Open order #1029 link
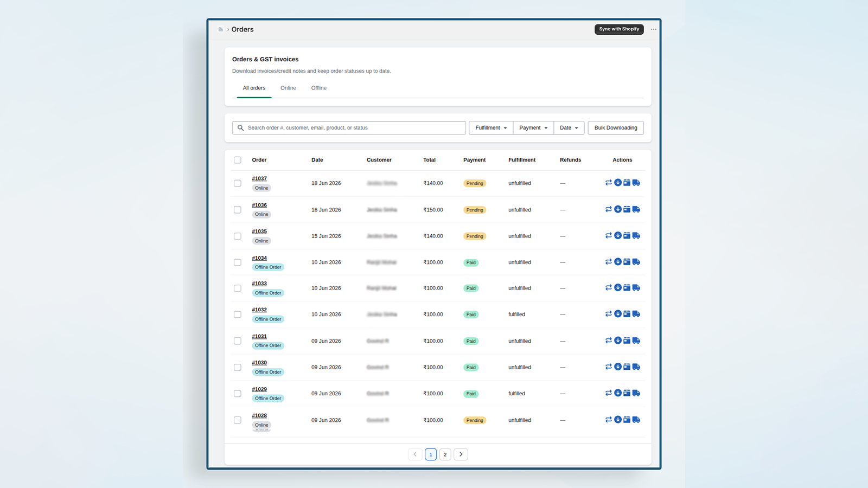The image size is (868, 488). [x=259, y=389]
